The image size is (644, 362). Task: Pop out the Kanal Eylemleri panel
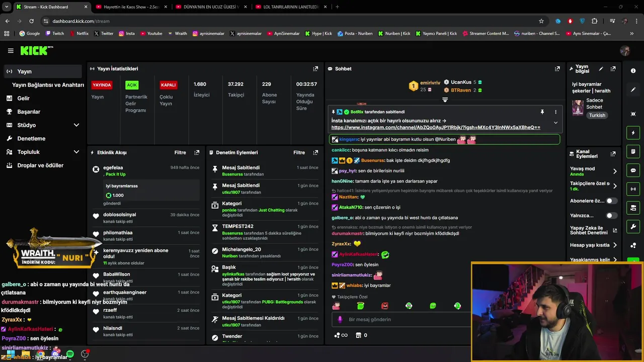[613, 154]
